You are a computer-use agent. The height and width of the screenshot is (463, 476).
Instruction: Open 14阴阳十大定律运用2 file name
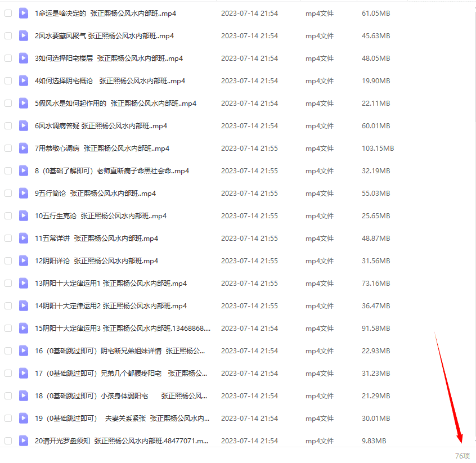(x=110, y=305)
